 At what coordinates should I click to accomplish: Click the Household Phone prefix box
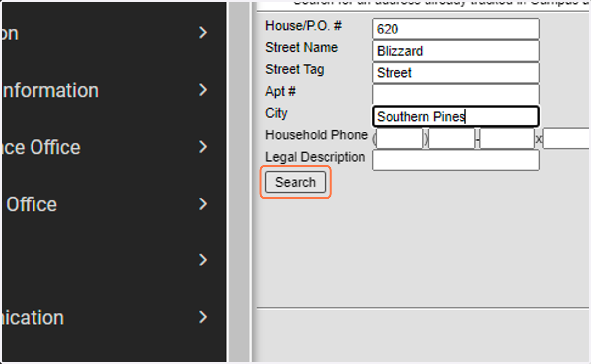click(x=452, y=139)
